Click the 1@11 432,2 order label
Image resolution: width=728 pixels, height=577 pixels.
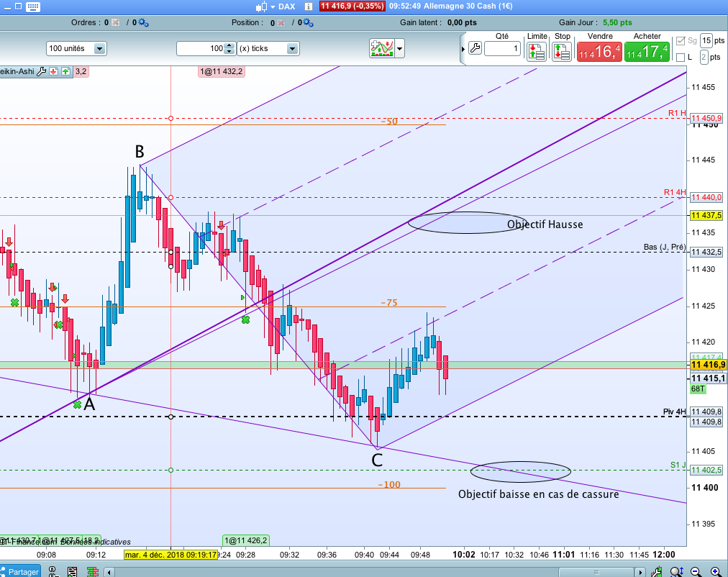pos(221,71)
